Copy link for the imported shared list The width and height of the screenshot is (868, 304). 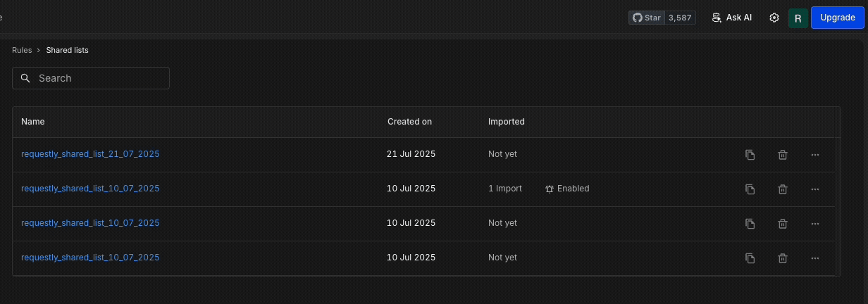750,189
